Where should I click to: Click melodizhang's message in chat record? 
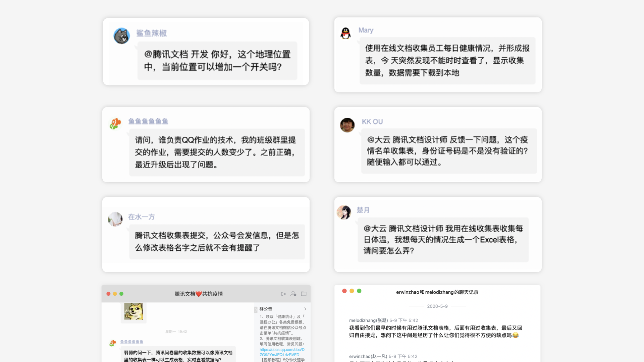[435, 331]
